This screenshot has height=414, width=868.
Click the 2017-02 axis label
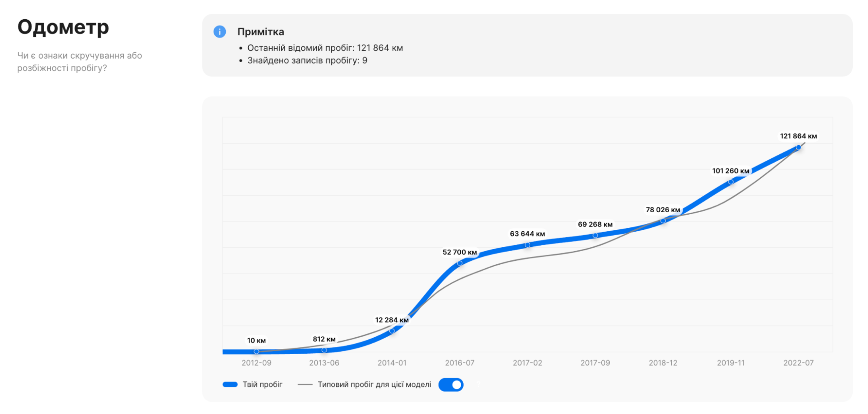coord(527,363)
